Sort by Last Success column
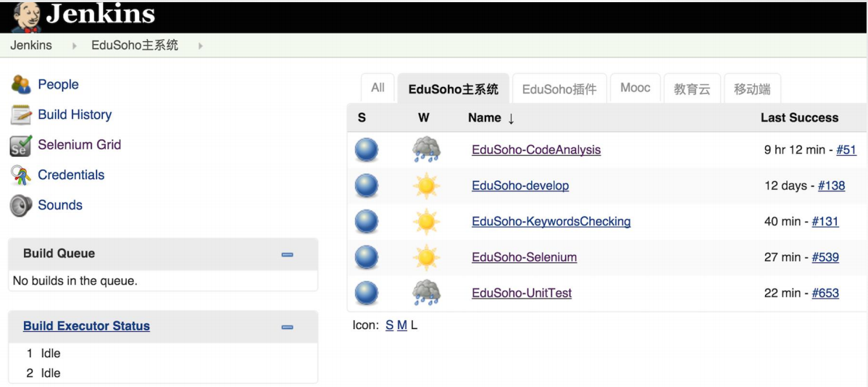Screen dimensions: 868x387 tap(799, 117)
